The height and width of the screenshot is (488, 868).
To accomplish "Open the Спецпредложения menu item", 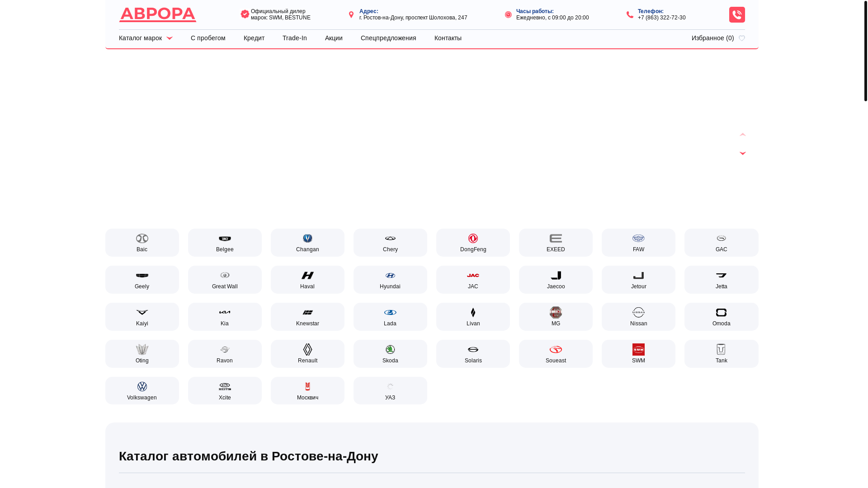I will pyautogui.click(x=388, y=38).
